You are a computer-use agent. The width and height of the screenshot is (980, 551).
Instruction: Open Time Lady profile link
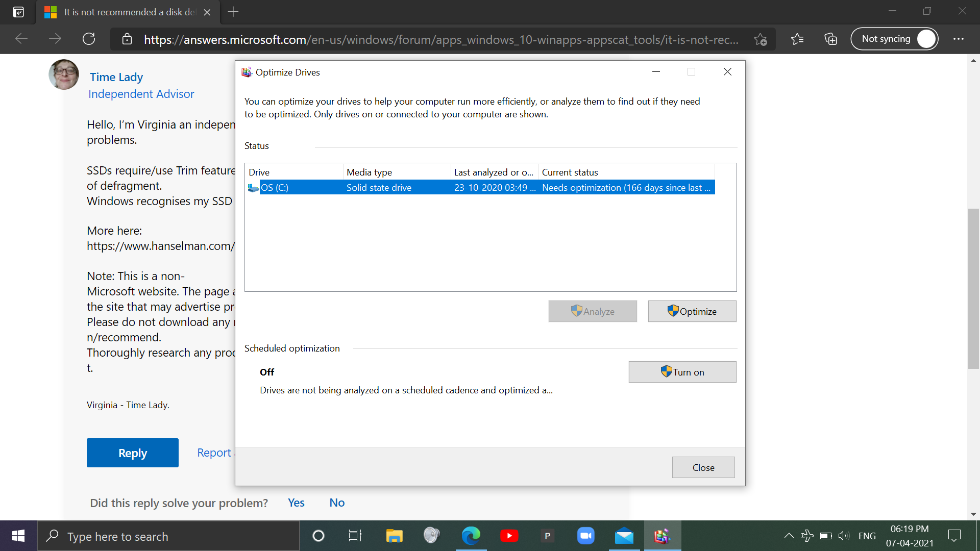(116, 77)
